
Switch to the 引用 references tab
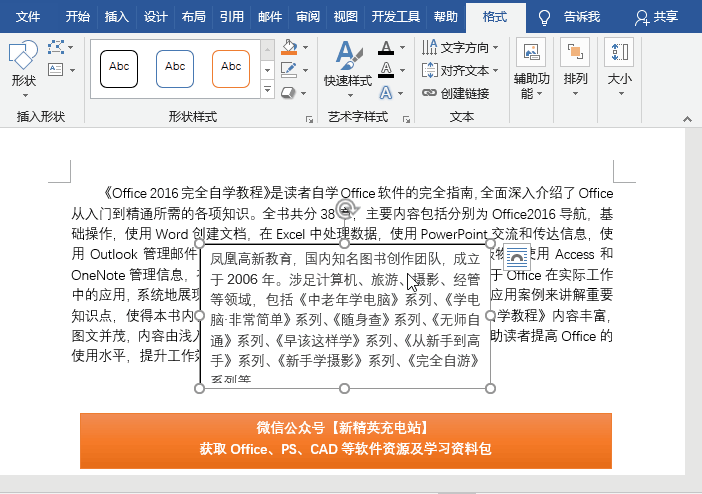tap(231, 17)
